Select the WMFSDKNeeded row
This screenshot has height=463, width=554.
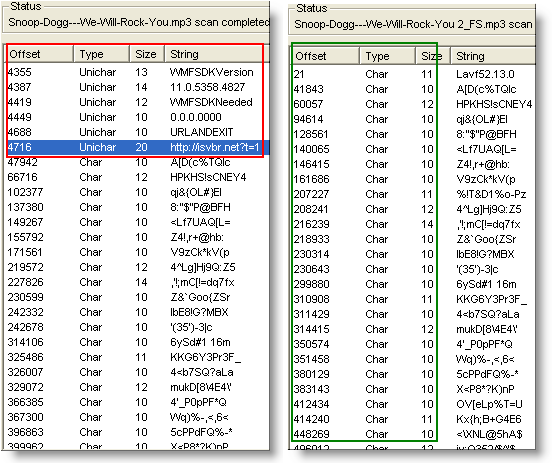click(x=137, y=102)
